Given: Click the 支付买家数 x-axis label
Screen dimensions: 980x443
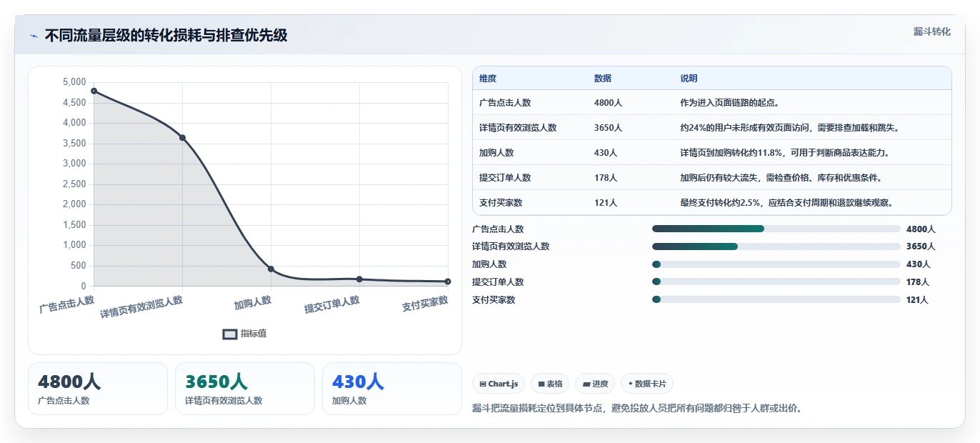Looking at the screenshot, I should point(425,304).
